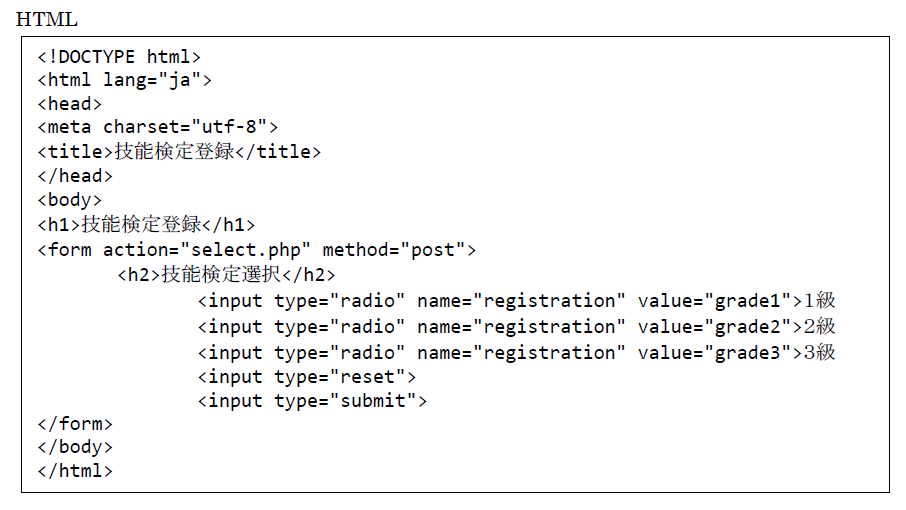Screen dimensions: 906x510
Task: Click the radio input line for grade1
Action: (x=517, y=301)
